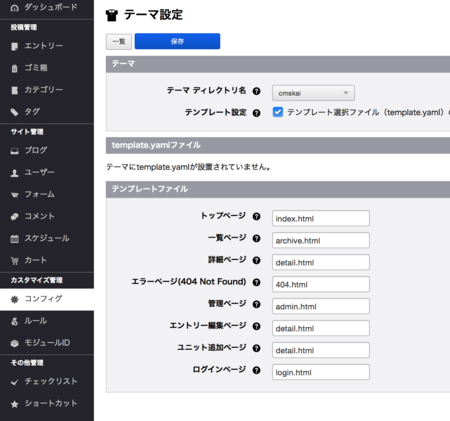Select カテゴリー menu item
The height and width of the screenshot is (421, 450).
coord(47,90)
